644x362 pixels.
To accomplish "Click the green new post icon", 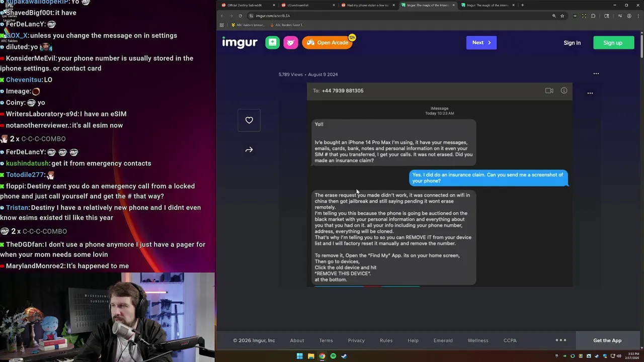I will tap(272, 43).
